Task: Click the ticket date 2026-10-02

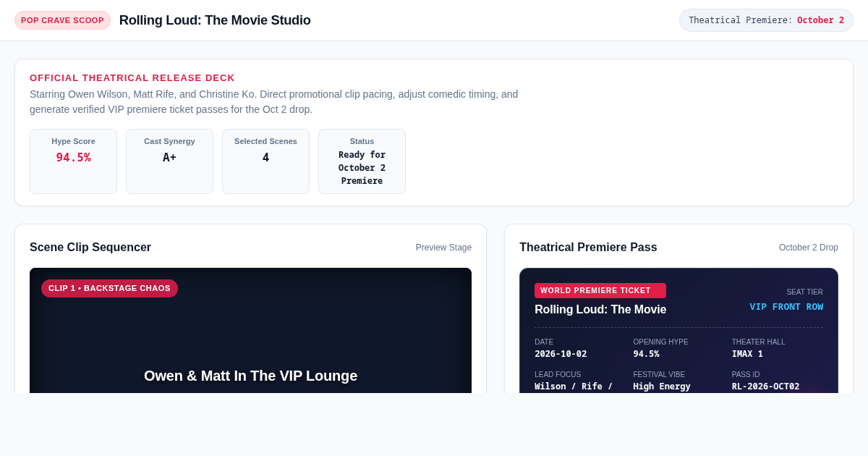Action: click(x=561, y=354)
